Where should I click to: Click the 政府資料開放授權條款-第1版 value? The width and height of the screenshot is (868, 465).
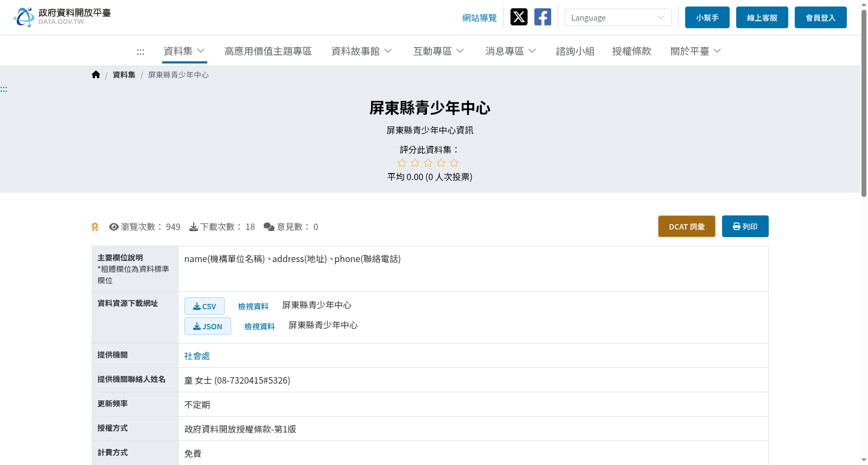coord(240,429)
